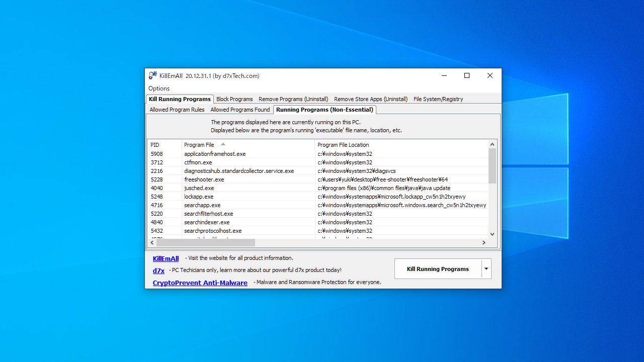Select the applicationframehost.exe row

click(x=317, y=154)
